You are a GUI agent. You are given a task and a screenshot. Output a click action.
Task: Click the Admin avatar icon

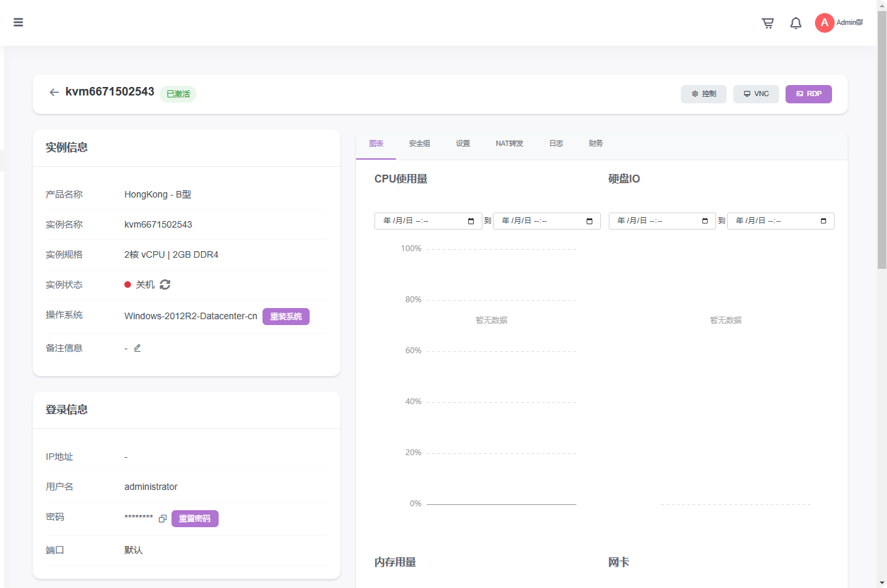tap(824, 23)
